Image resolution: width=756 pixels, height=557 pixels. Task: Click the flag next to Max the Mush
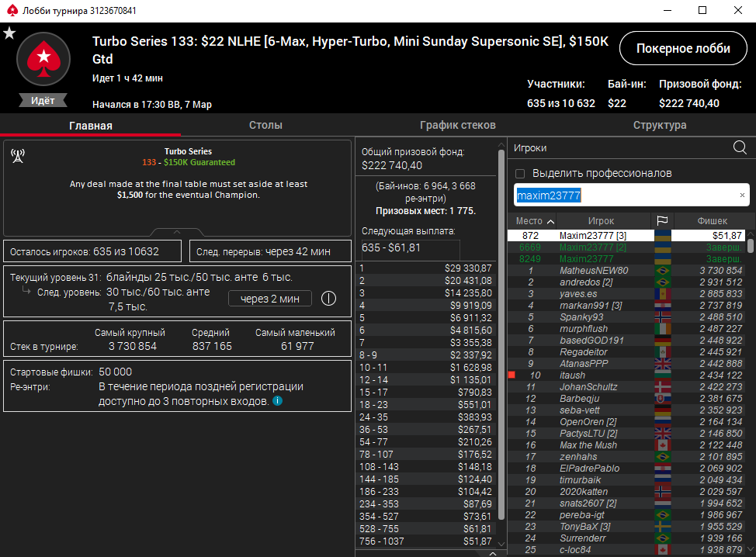click(x=663, y=445)
